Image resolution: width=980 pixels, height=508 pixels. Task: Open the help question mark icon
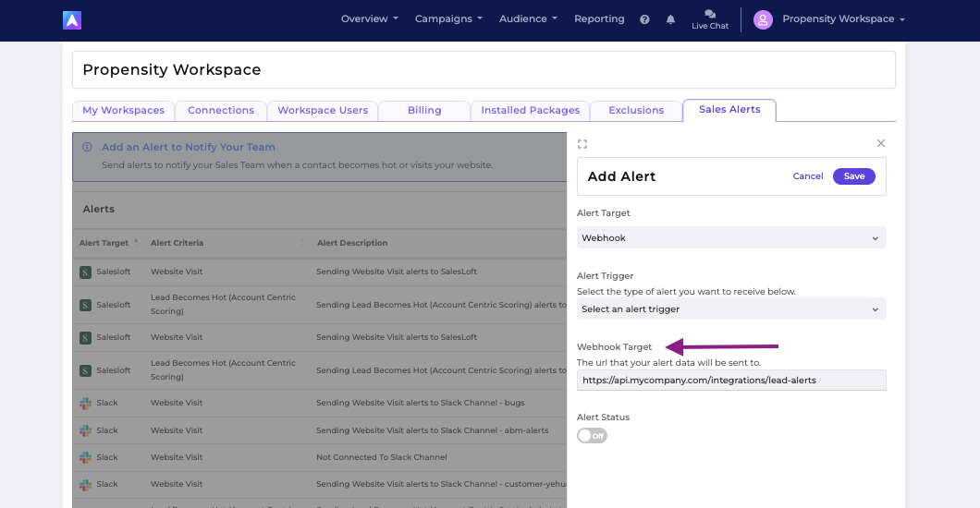[644, 19]
